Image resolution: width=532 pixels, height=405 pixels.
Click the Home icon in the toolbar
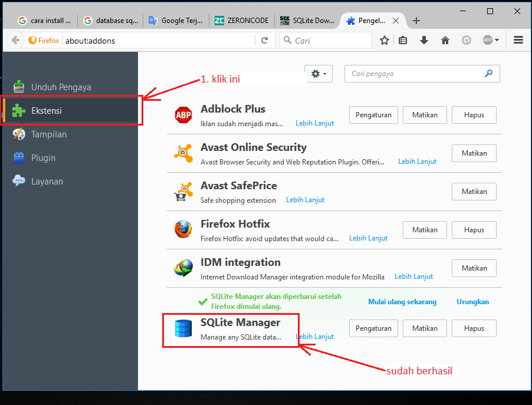pos(445,40)
